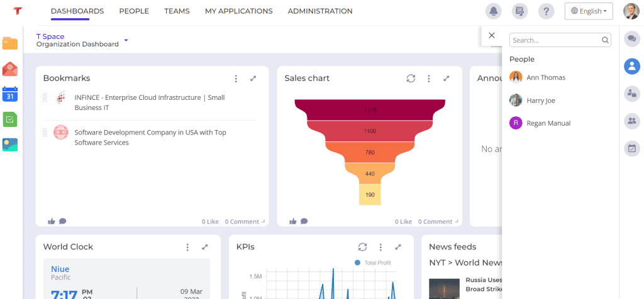
Task: Open the calendar app in left sidebar
Action: 10,94
